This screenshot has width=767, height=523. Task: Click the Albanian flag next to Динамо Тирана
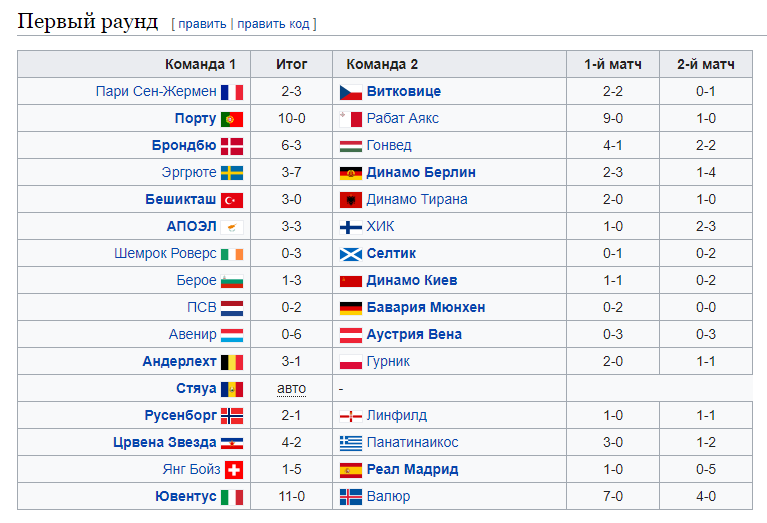coord(351,200)
